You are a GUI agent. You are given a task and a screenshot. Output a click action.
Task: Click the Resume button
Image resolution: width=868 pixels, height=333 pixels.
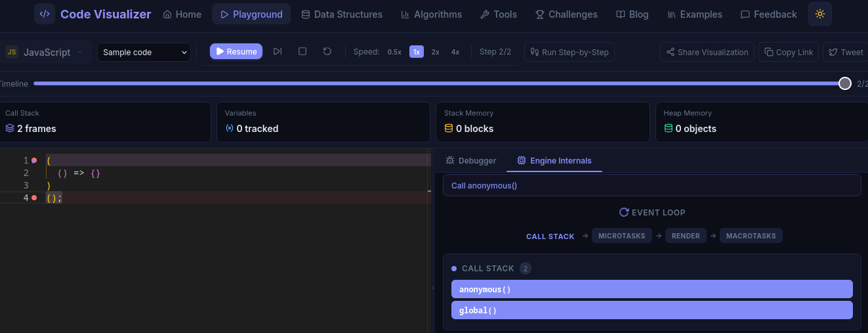pyautogui.click(x=236, y=51)
